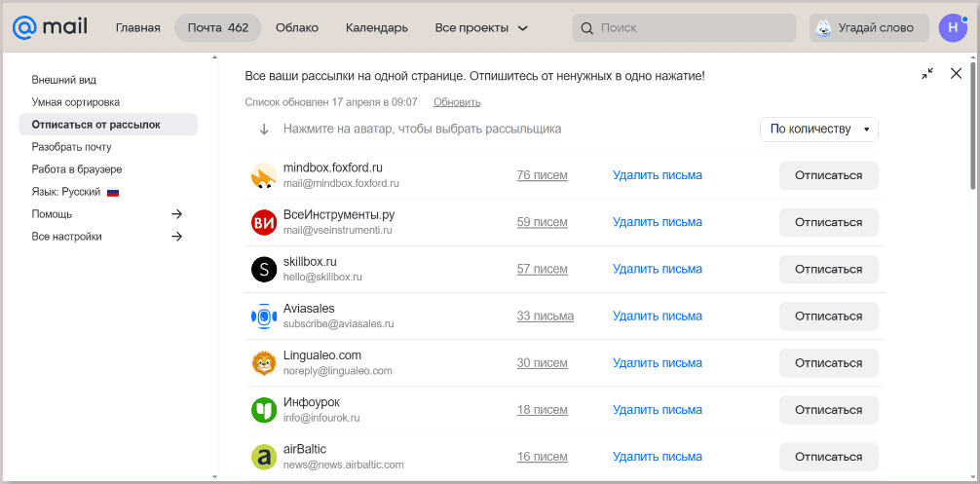
Task: Open the user profile avatar
Action: tap(953, 28)
